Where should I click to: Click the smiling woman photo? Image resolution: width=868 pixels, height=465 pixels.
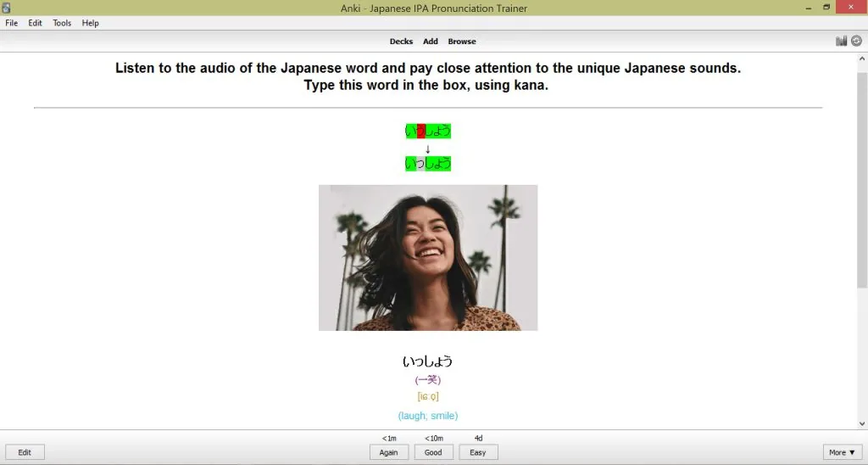pos(428,258)
